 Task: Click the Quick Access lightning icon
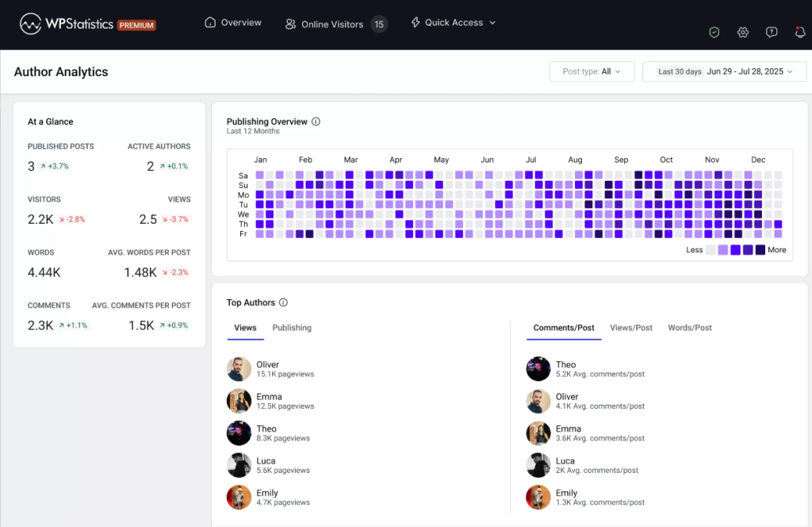tap(416, 23)
